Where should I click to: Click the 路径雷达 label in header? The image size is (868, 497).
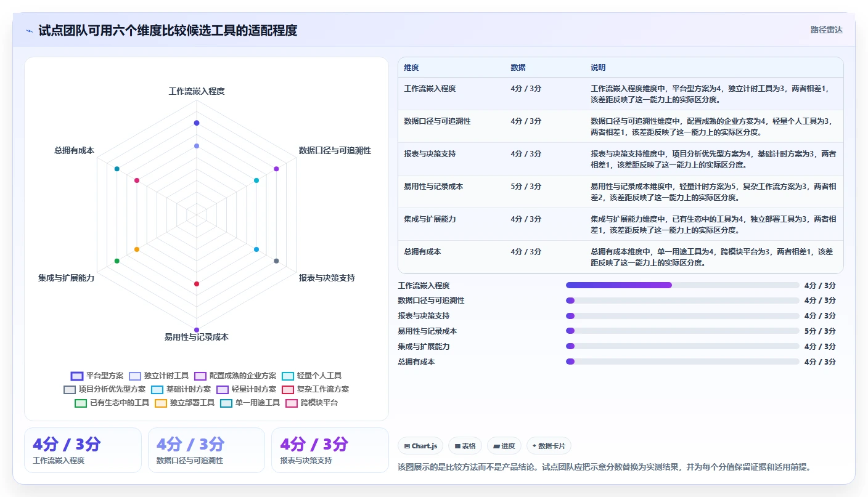tap(826, 30)
